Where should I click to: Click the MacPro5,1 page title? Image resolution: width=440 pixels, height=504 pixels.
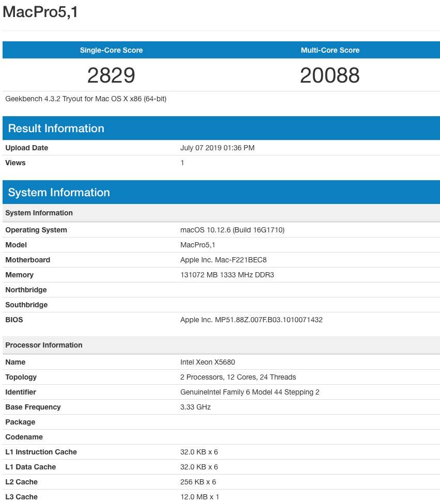point(40,12)
